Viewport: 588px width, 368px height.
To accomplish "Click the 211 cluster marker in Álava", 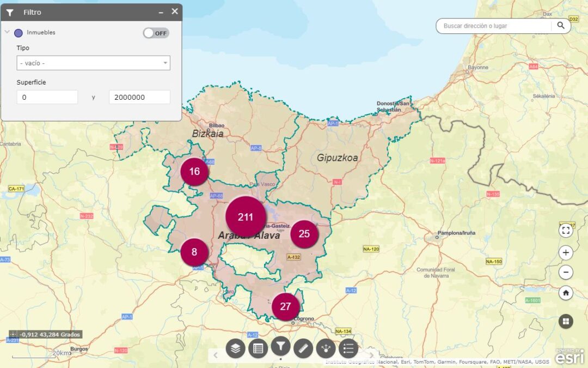I will tap(246, 217).
